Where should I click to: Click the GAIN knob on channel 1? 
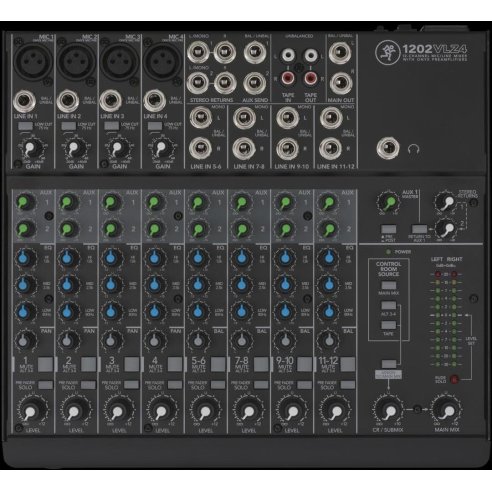click(x=31, y=148)
